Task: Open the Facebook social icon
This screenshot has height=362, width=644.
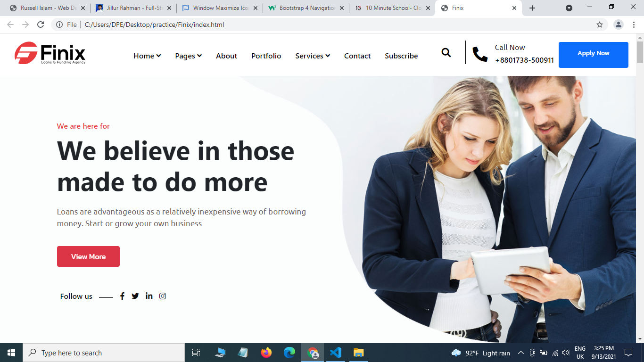Action: 122,296
